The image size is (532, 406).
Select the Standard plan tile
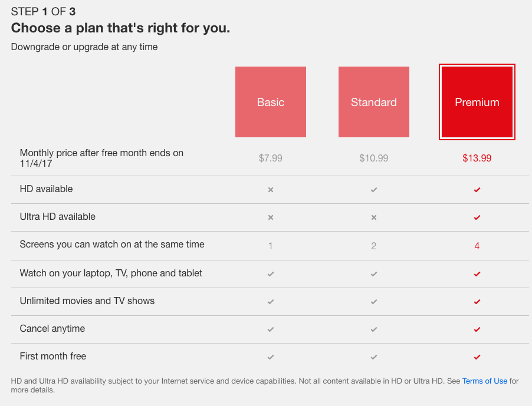click(x=373, y=102)
